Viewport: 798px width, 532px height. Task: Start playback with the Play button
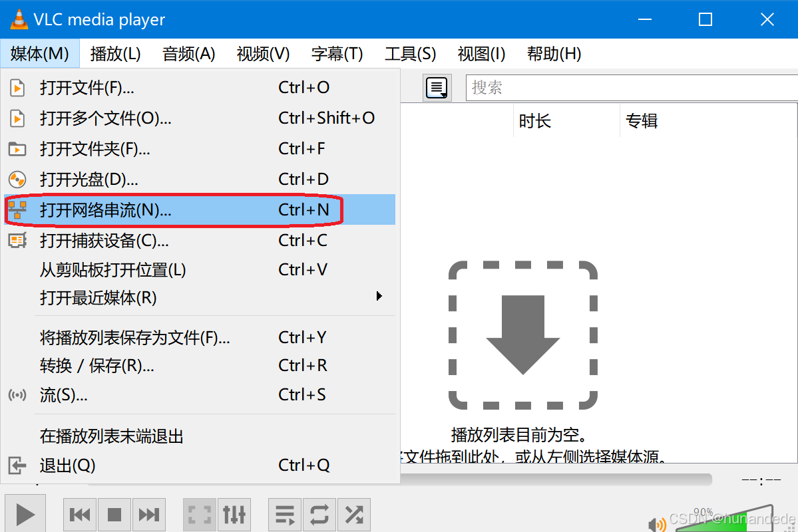pyautogui.click(x=25, y=515)
